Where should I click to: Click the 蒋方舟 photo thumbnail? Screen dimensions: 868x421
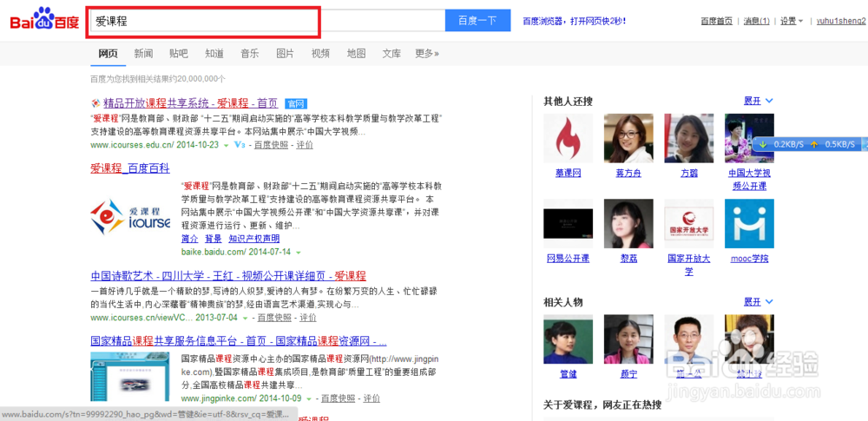tap(628, 138)
